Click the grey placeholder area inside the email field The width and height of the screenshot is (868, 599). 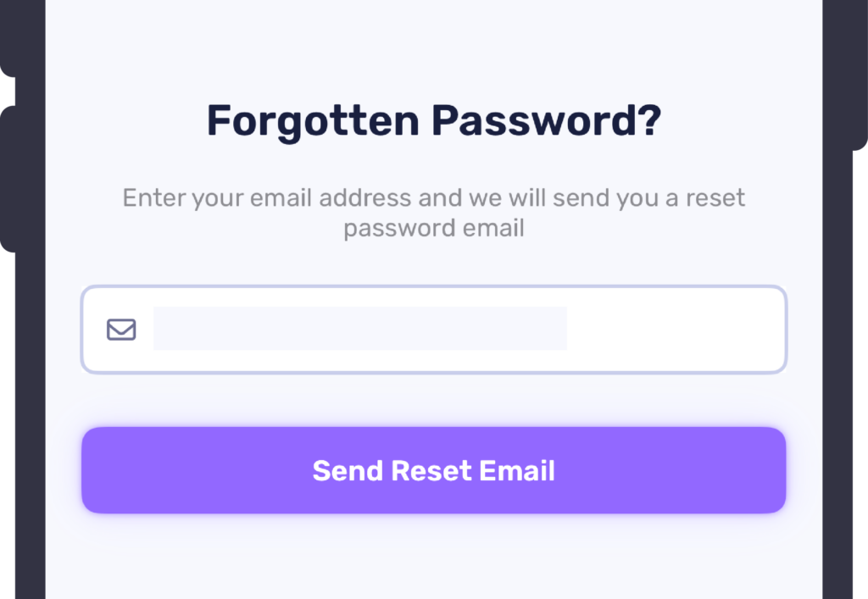359,329
